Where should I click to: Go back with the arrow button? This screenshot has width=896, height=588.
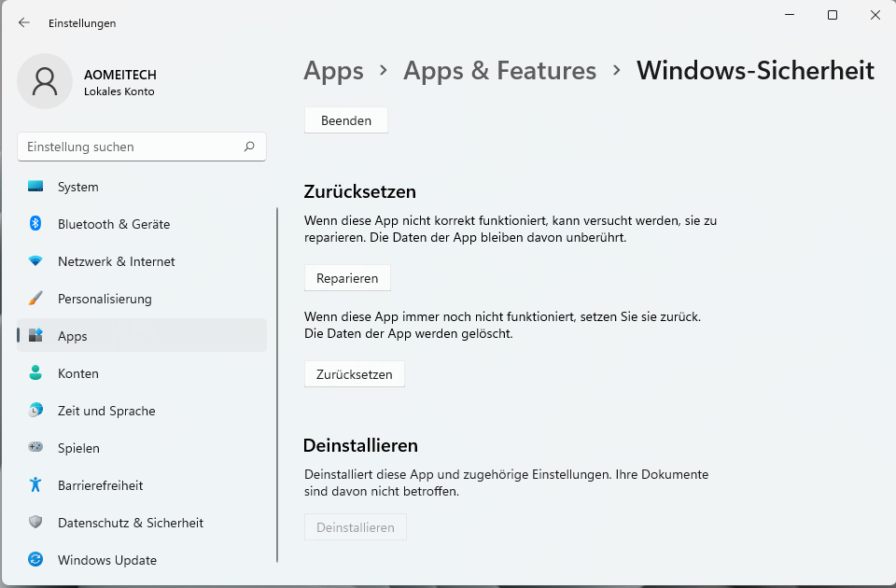[x=24, y=22]
